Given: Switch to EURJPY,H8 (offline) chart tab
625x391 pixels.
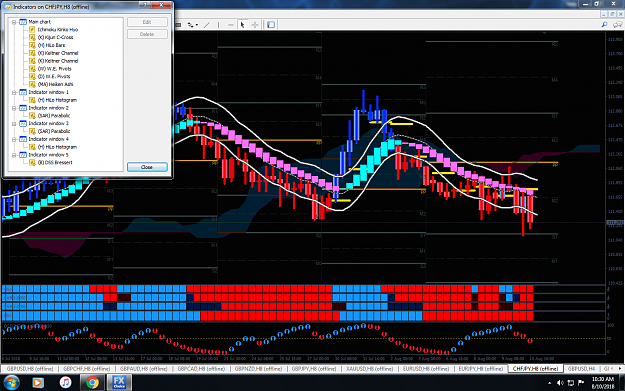Looking at the screenshot, I should pyautogui.click(x=481, y=369).
